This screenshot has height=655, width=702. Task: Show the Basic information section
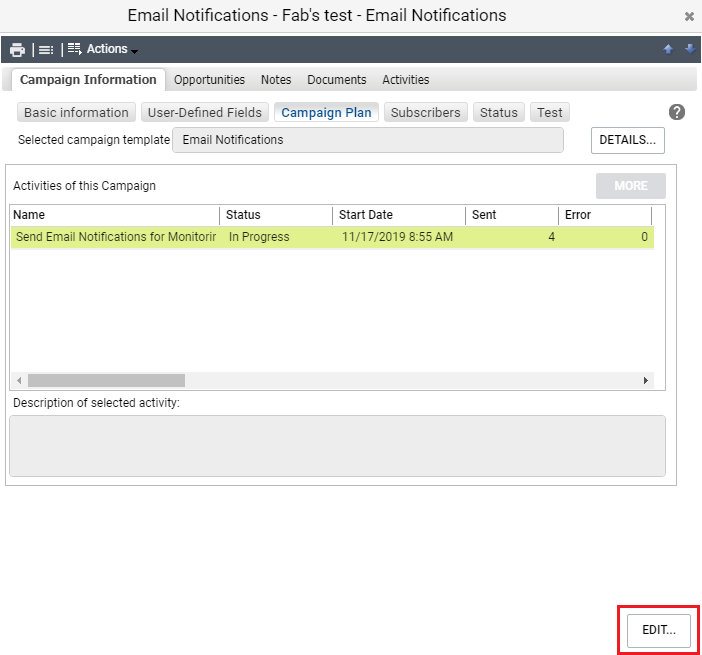click(76, 113)
